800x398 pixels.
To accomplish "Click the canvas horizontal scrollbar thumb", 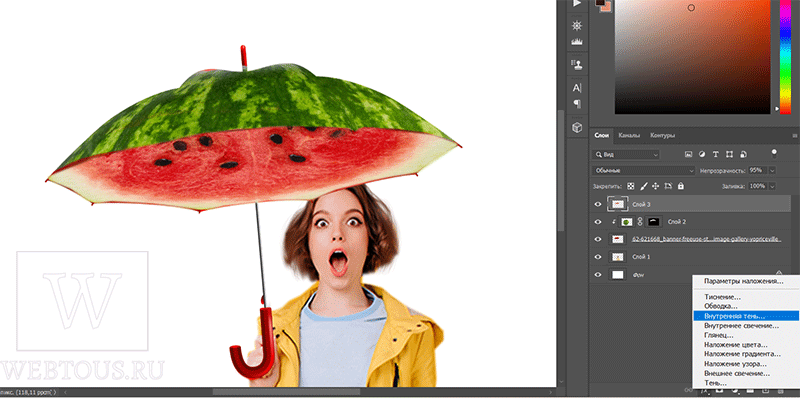I will [x=286, y=392].
